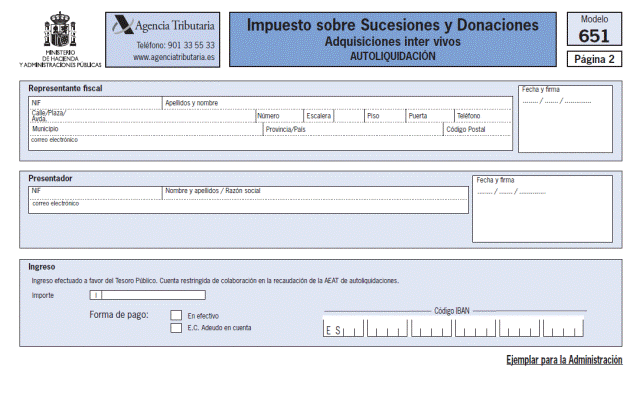Click the Representante fiscal 'Fecha y firma' box
This screenshot has height=394, width=642.
tap(565, 119)
